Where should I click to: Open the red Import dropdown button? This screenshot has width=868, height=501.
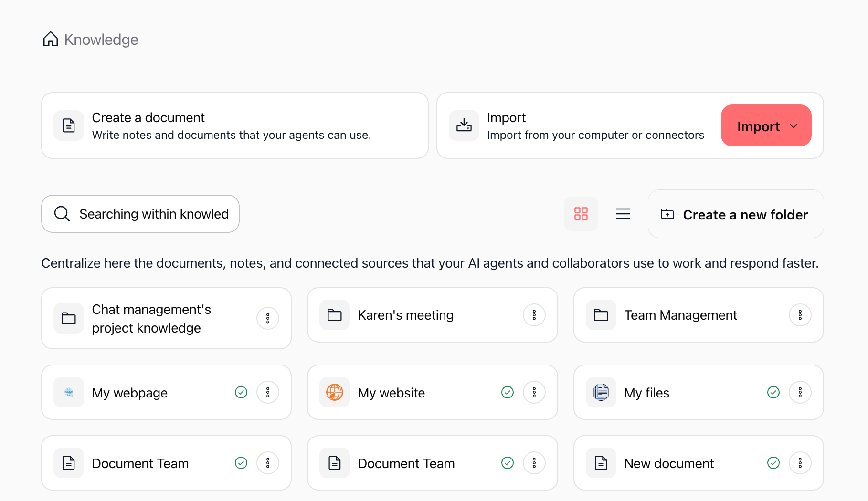coord(766,125)
